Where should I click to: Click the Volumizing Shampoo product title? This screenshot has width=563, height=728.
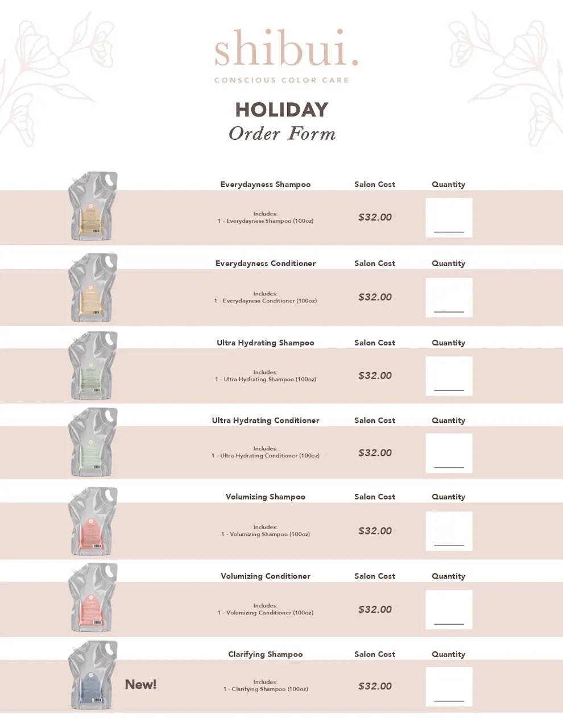click(266, 497)
